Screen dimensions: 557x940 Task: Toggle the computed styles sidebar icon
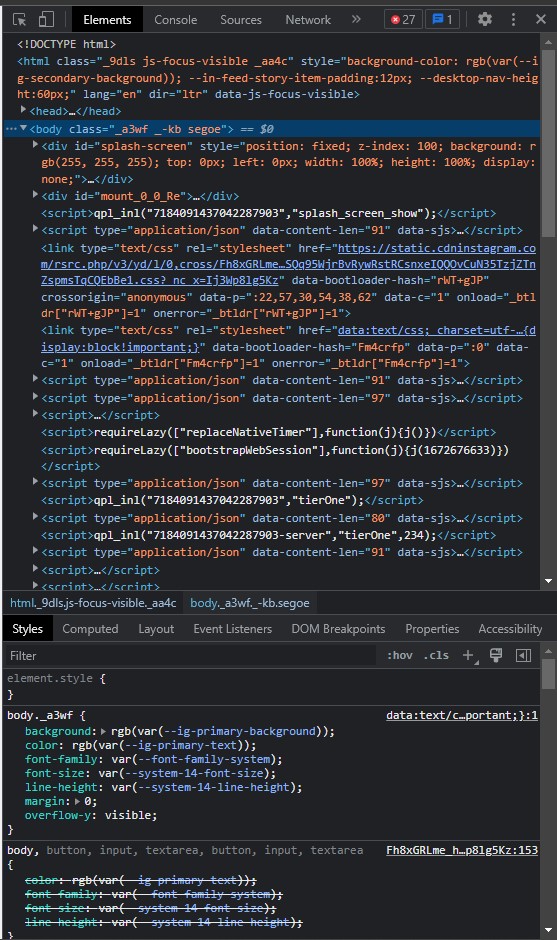tap(523, 655)
